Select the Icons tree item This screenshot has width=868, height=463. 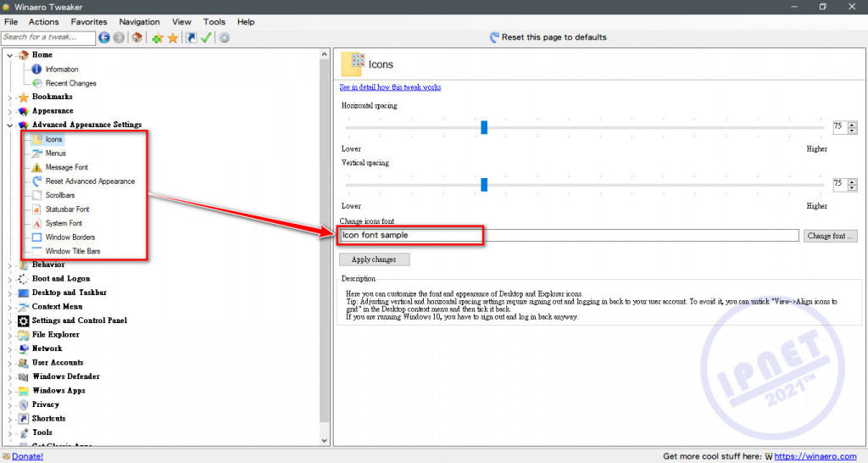click(x=53, y=140)
